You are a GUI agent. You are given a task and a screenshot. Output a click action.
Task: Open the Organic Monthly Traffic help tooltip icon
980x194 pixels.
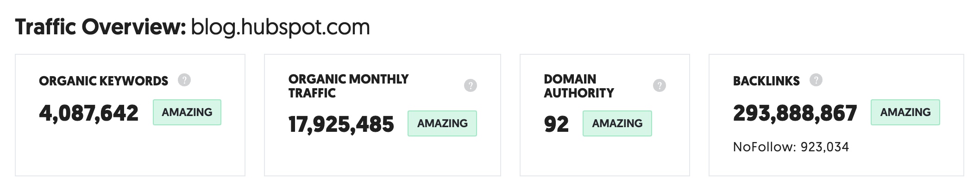click(471, 85)
